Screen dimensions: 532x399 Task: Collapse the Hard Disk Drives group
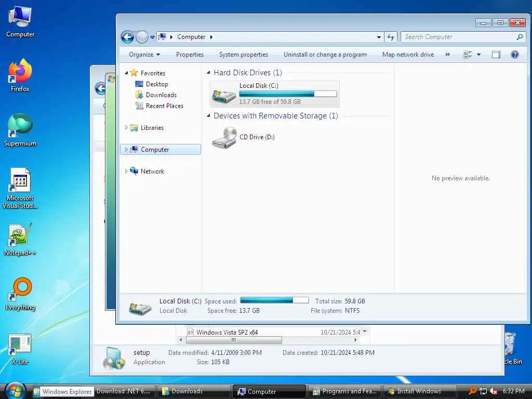(x=208, y=72)
